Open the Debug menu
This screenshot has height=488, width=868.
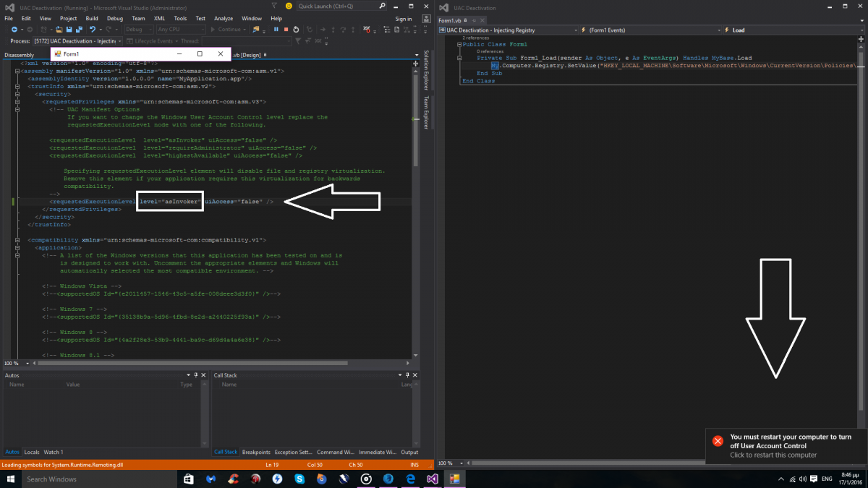[x=114, y=18]
